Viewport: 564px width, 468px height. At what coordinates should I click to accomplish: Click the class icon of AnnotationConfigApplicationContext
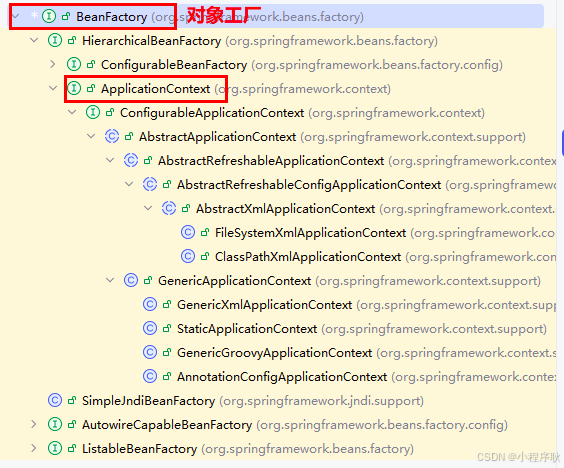pyautogui.click(x=150, y=376)
